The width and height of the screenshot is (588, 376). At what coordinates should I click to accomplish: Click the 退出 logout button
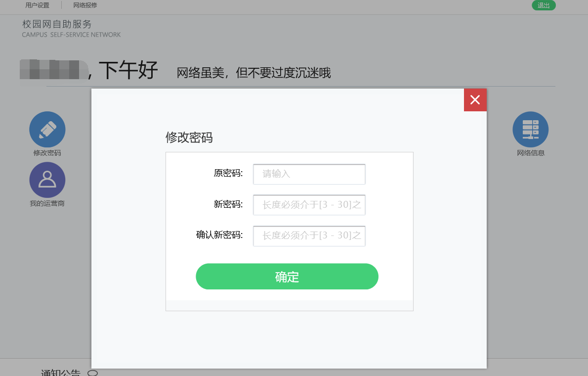point(544,5)
